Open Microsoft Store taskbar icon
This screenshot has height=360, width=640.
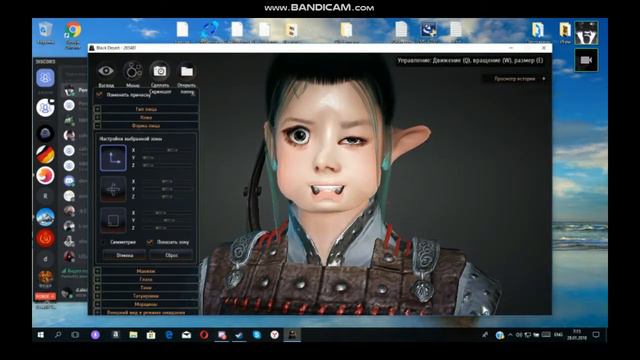point(151,335)
